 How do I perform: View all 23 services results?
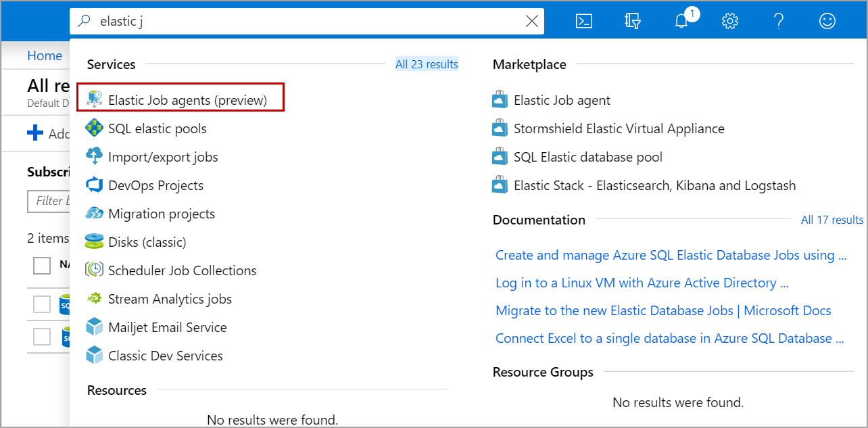427,64
